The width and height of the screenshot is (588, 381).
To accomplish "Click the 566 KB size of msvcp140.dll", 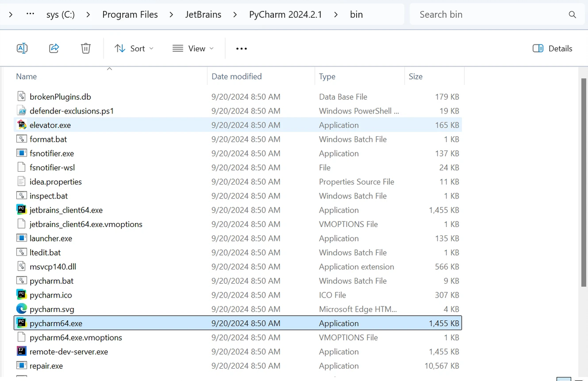I will [x=447, y=267].
